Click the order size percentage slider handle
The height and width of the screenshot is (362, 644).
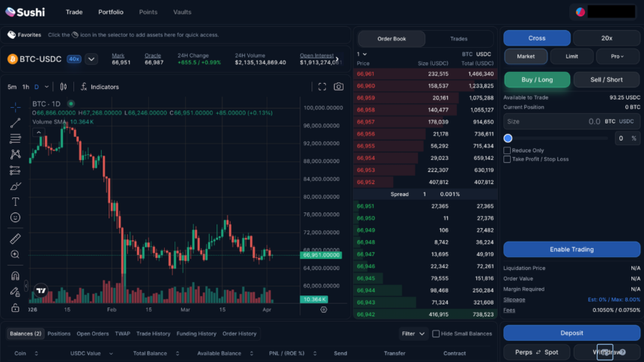click(x=508, y=138)
